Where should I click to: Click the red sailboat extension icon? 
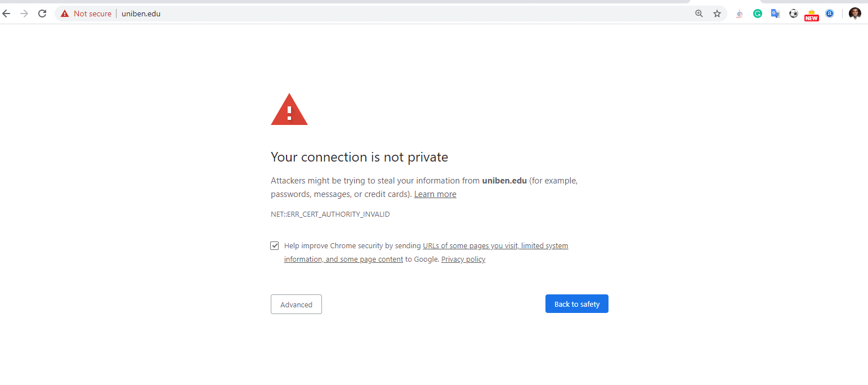point(740,14)
